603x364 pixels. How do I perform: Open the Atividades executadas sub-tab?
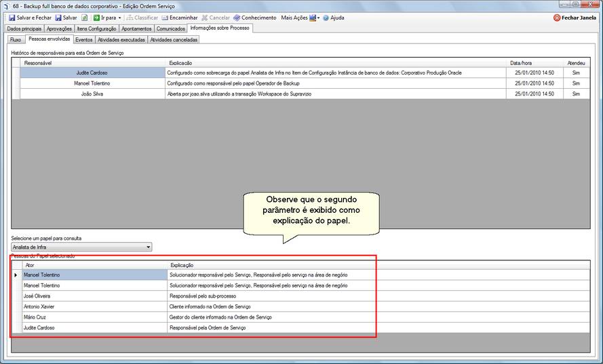click(121, 39)
